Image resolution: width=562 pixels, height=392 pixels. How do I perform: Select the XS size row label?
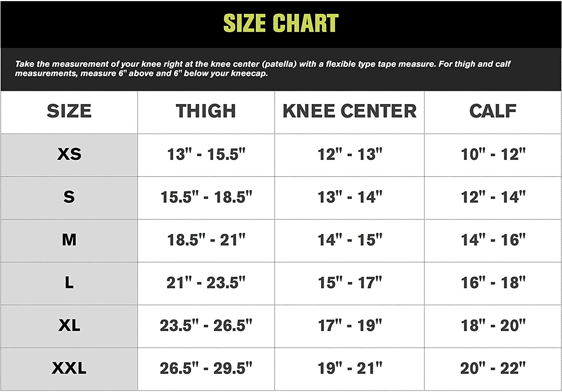(69, 154)
